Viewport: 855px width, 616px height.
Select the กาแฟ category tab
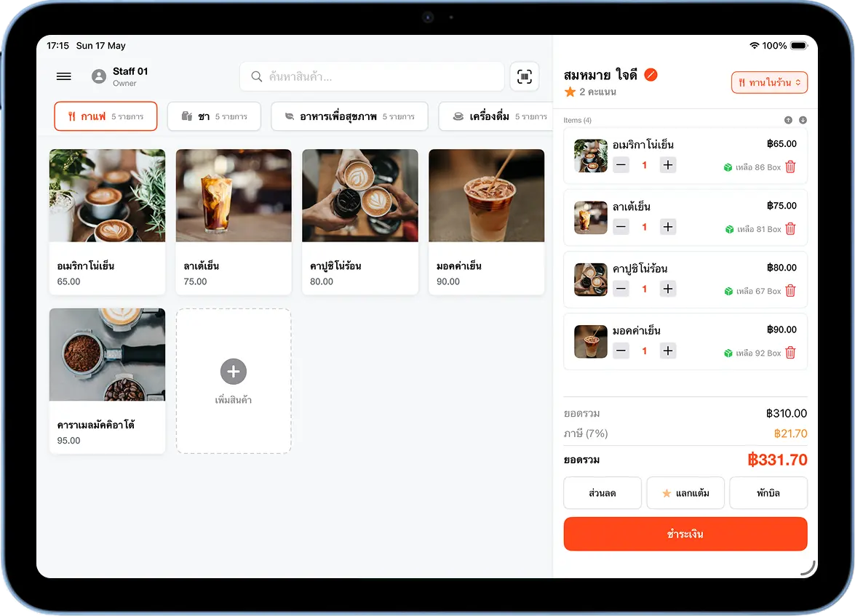click(x=106, y=116)
